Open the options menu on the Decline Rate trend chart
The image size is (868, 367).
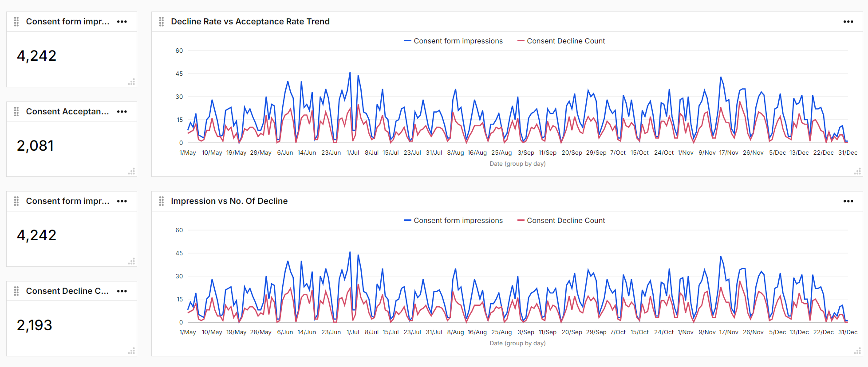(x=848, y=21)
